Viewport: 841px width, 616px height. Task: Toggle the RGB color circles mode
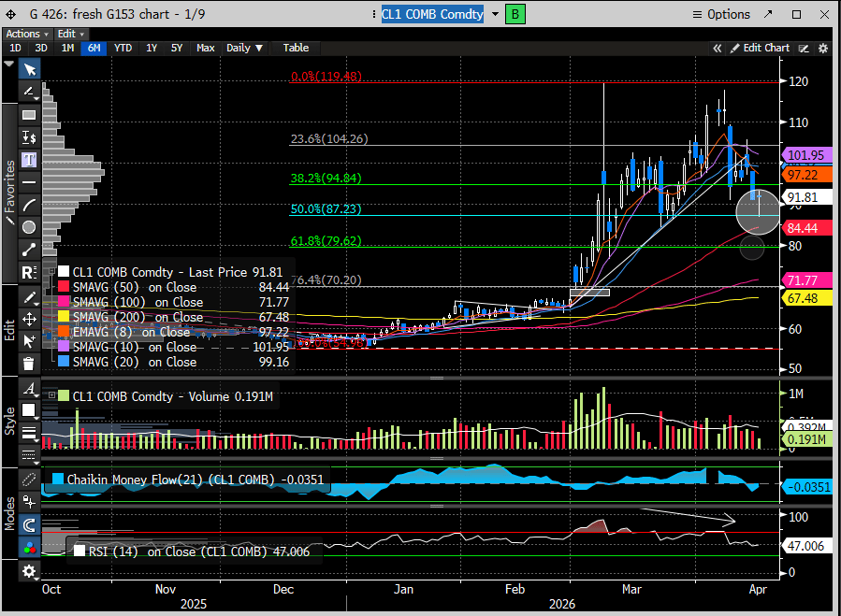click(x=29, y=549)
